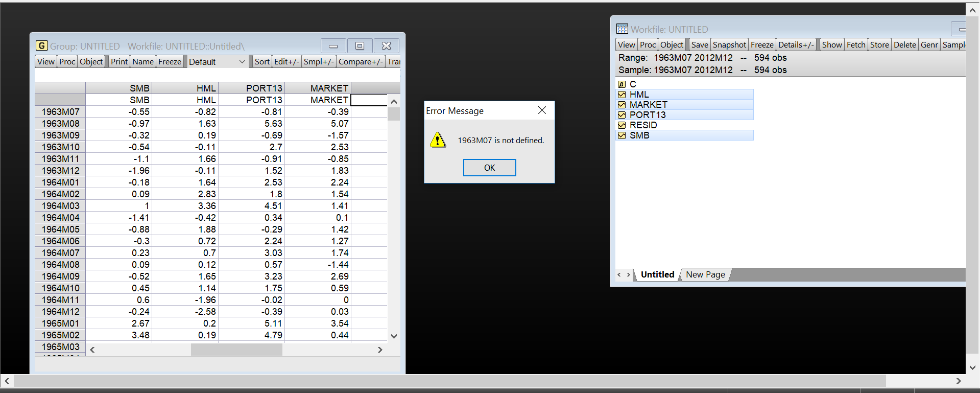Open the Proc menu in Workfile window
The image size is (980, 393).
tap(648, 45)
